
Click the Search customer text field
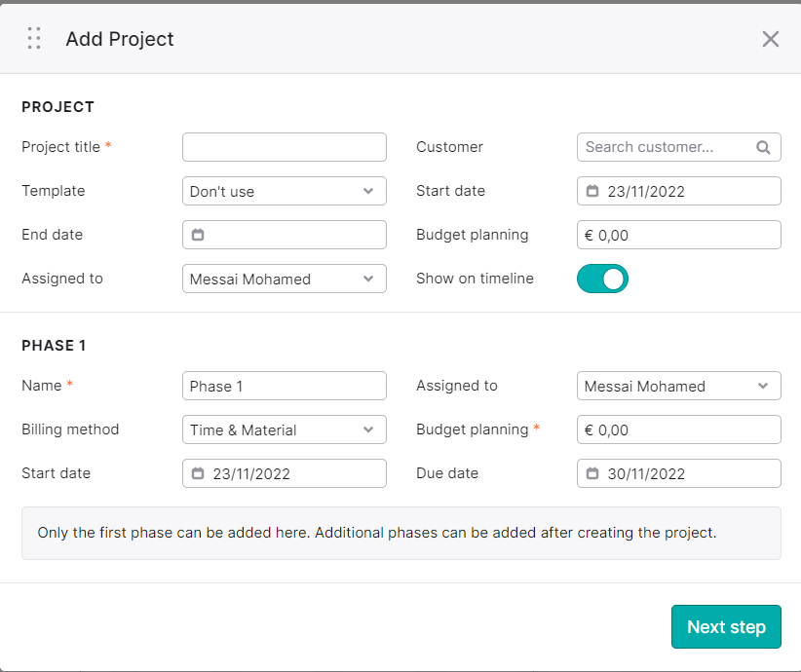(679, 147)
